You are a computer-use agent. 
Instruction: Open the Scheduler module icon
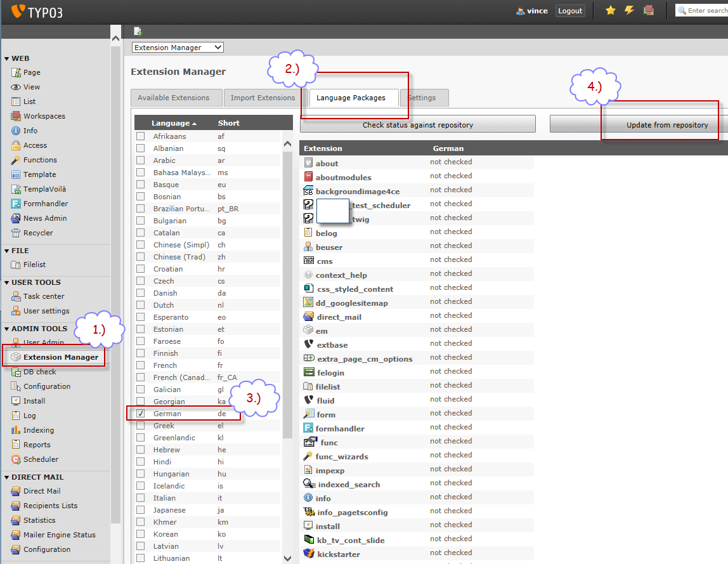coord(16,459)
